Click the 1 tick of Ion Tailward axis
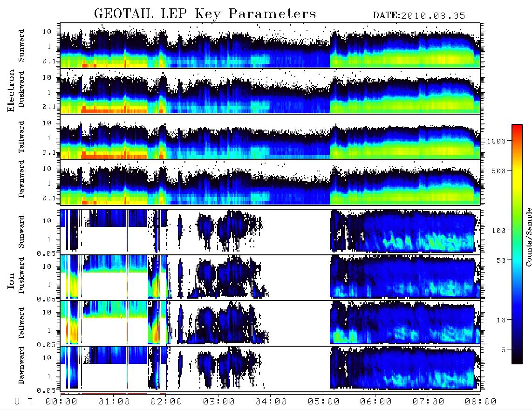This screenshot has height=410, width=532. [x=49, y=330]
